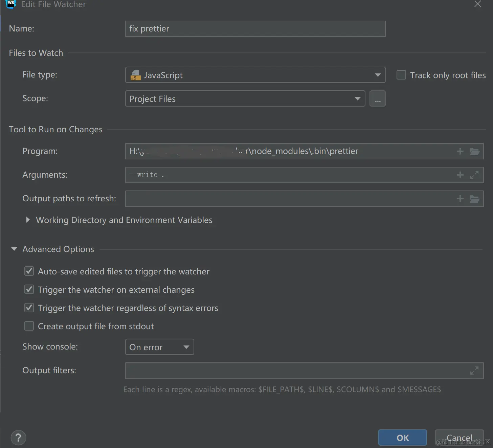Viewport: 493px width, 448px height.
Task: Open the Scope Project Files dropdown
Action: [245, 98]
